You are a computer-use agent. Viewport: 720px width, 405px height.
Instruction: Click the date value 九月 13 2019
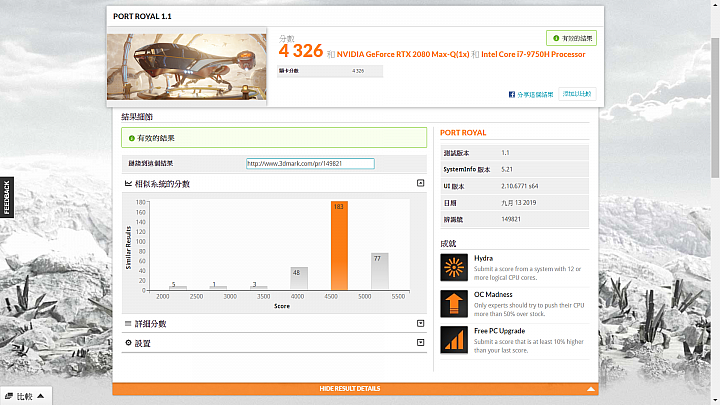tap(518, 202)
